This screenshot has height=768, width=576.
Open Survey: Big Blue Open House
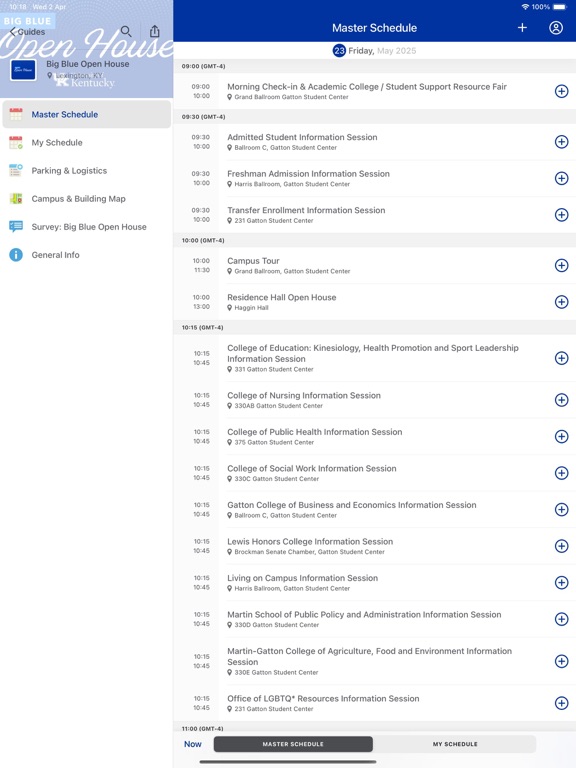(87, 227)
